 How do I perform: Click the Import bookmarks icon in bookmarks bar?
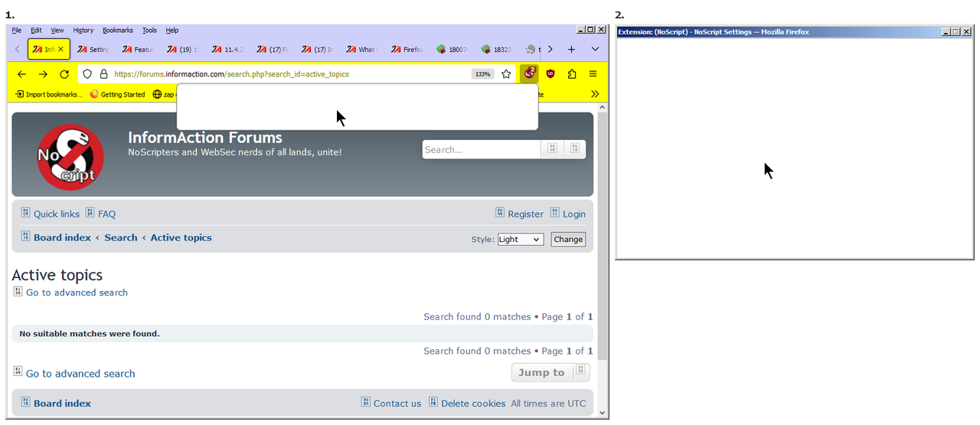pos(19,94)
